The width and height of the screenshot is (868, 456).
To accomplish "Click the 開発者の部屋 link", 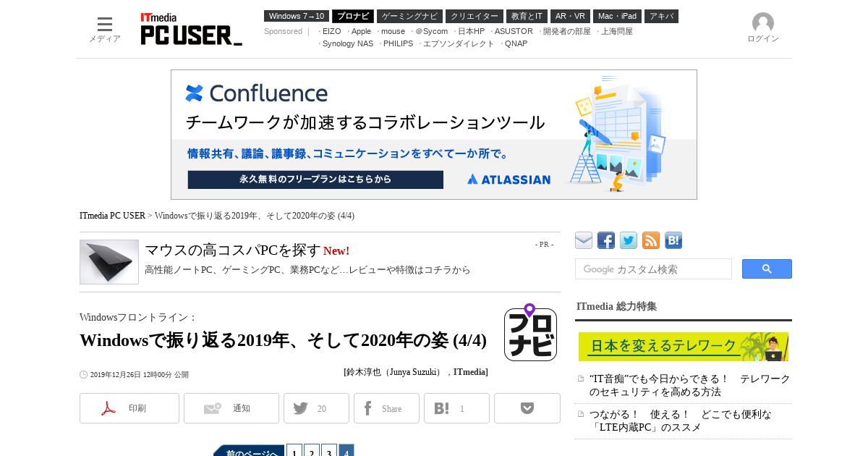I will (x=566, y=31).
